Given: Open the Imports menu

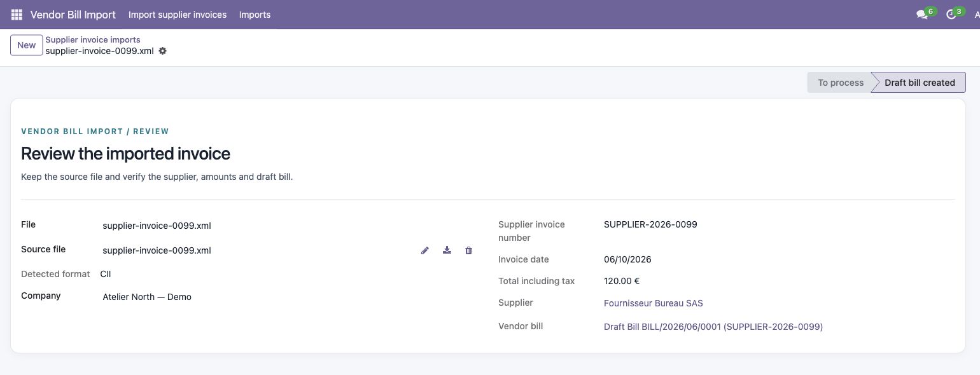Looking at the screenshot, I should pos(255,14).
